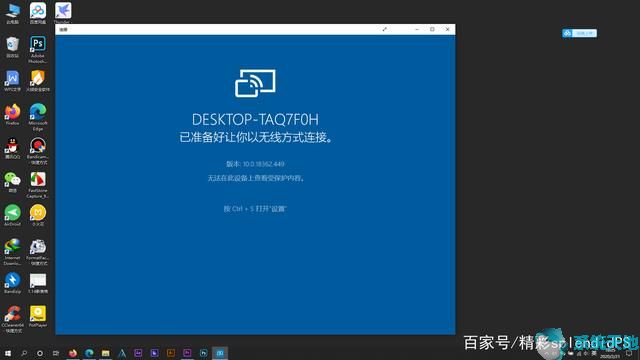Open Adobe Illustrator from the taskbar
640x360 pixels.
point(171,353)
